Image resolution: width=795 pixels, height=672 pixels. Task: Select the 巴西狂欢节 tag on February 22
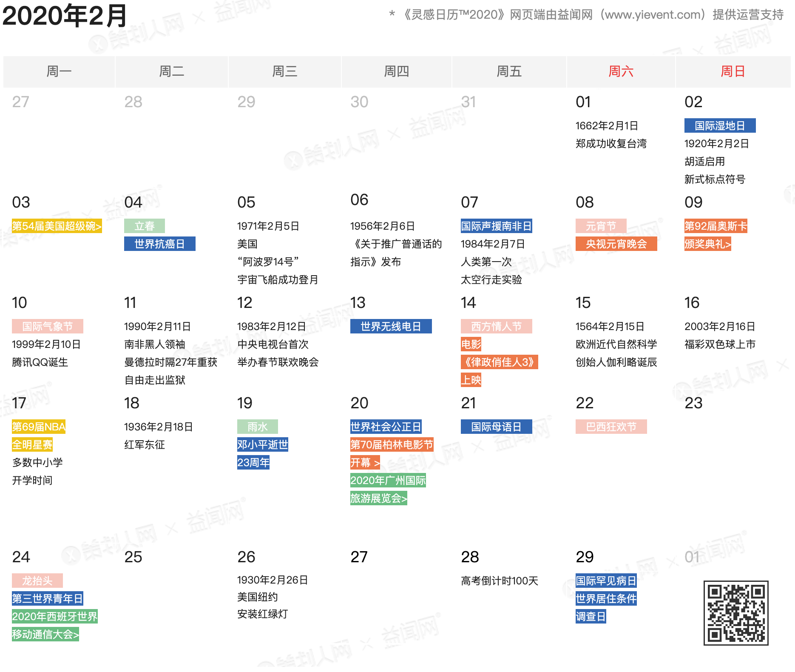(x=611, y=427)
